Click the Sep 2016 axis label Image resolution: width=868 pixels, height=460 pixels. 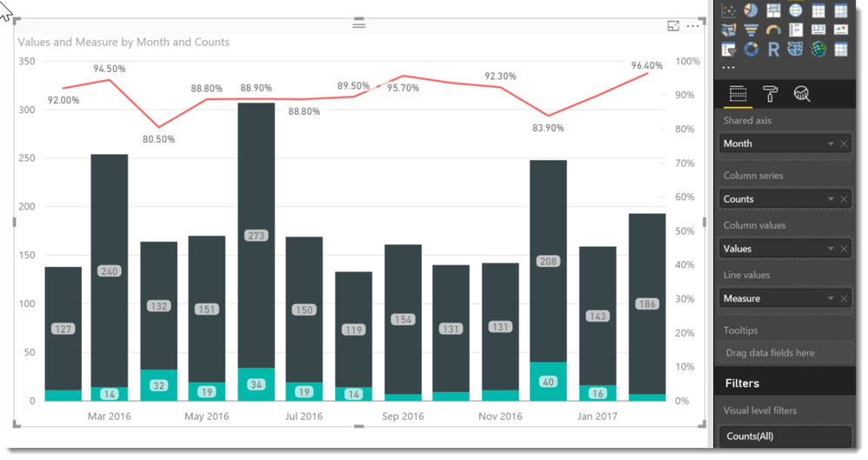[403, 417]
